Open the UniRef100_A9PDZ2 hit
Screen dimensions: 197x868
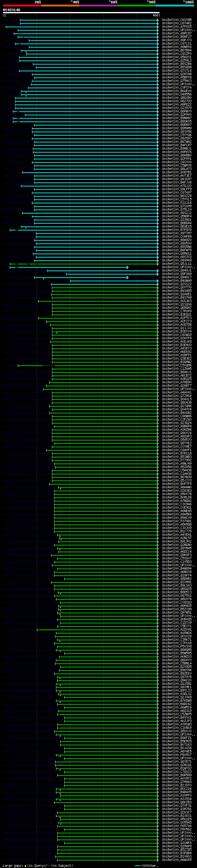pyautogui.click(x=177, y=104)
